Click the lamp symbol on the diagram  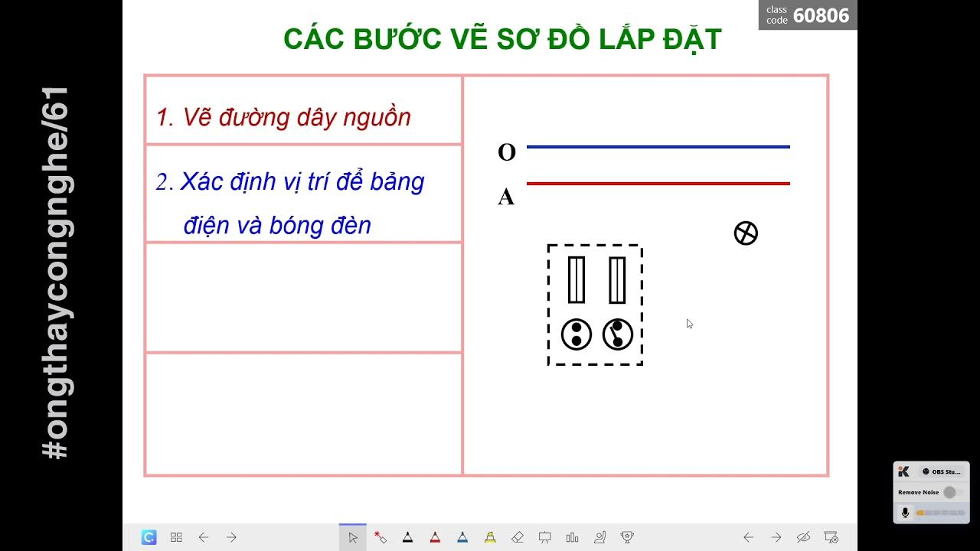[x=746, y=233]
